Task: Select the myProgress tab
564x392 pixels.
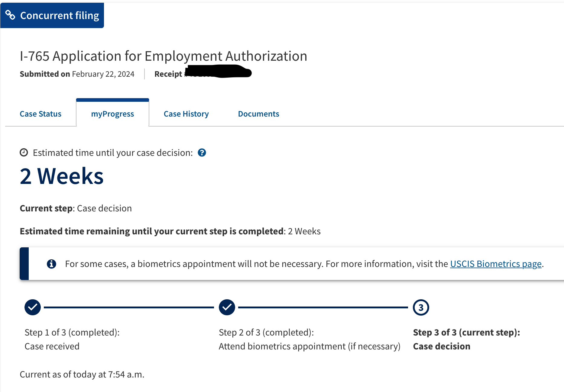Action: click(x=112, y=114)
